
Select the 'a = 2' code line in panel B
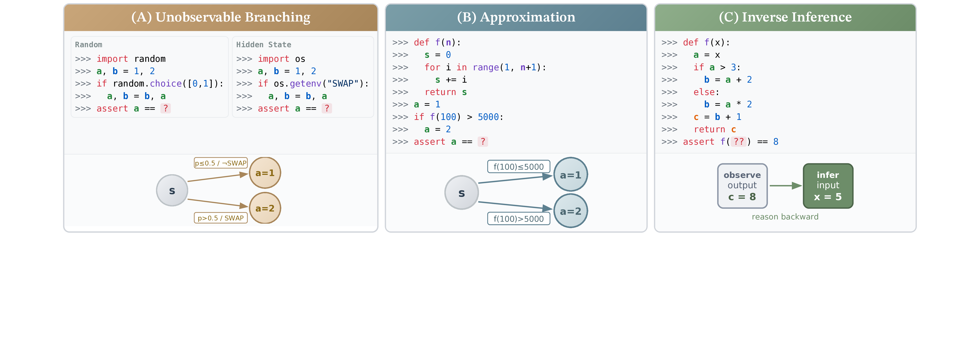click(x=422, y=129)
